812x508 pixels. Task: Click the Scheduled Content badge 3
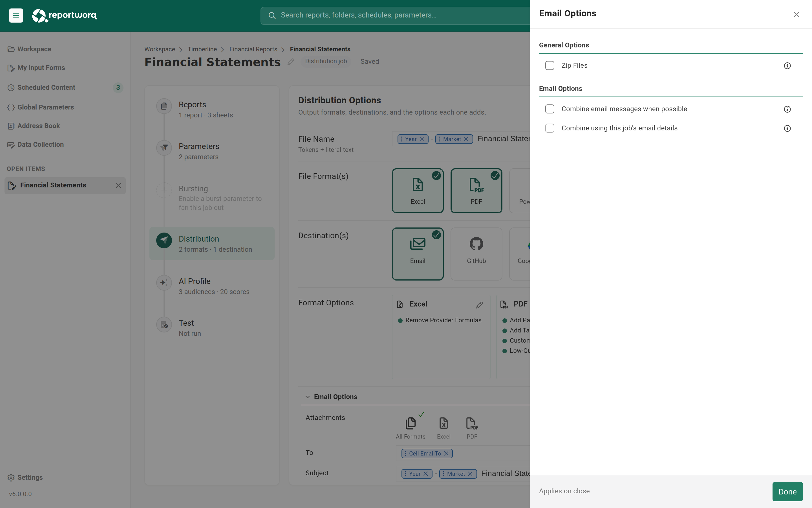(118, 88)
